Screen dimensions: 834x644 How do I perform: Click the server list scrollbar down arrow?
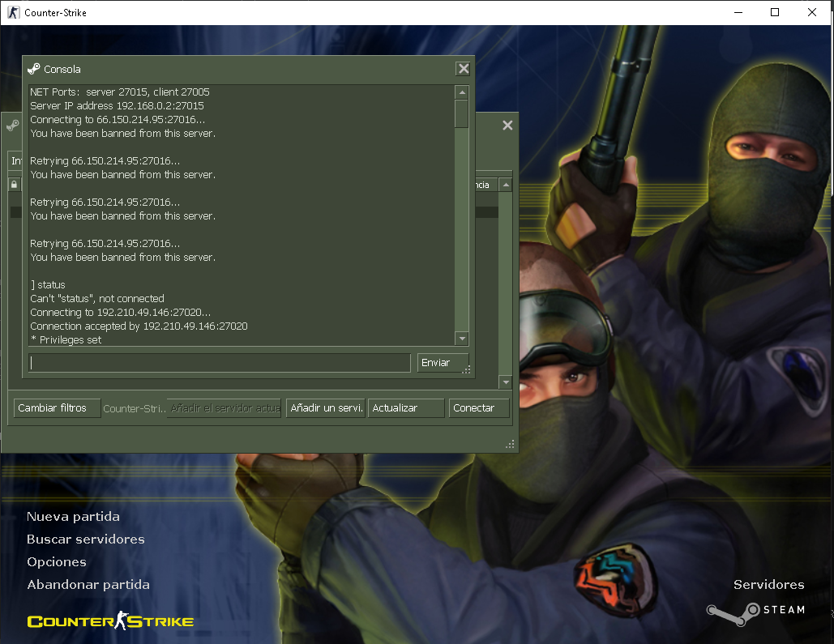[x=506, y=382]
